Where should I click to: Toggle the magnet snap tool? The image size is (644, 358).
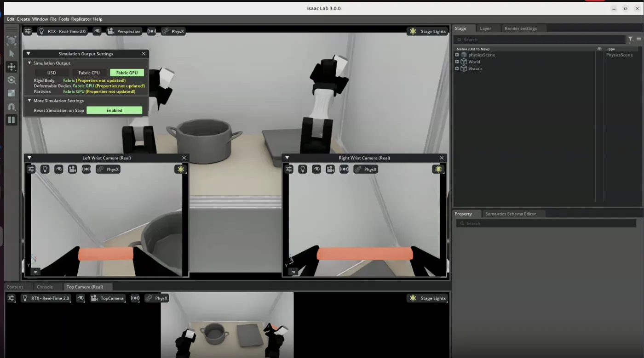point(11,107)
